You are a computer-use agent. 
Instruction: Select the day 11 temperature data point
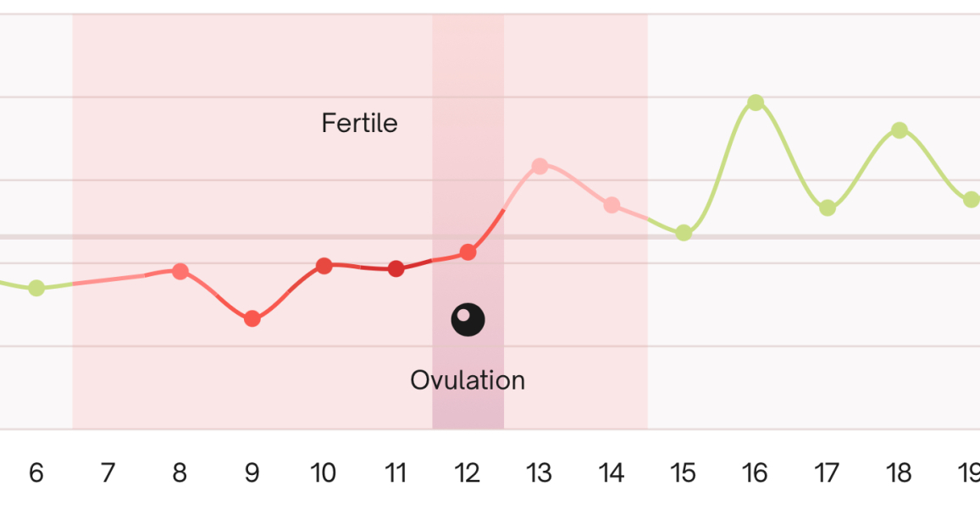pyautogui.click(x=396, y=269)
